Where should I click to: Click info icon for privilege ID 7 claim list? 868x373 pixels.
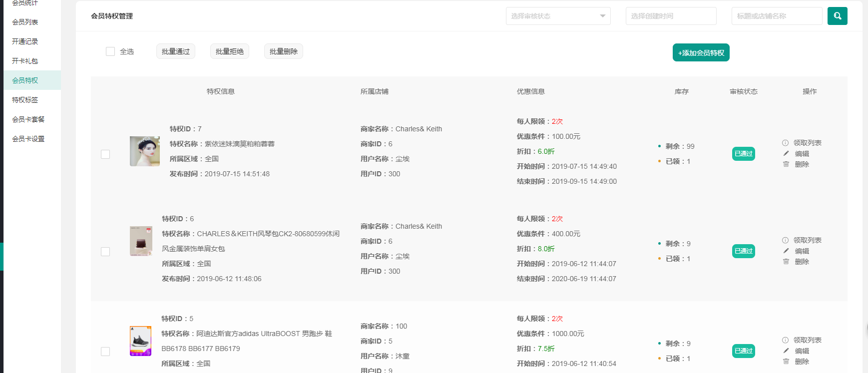tap(785, 143)
